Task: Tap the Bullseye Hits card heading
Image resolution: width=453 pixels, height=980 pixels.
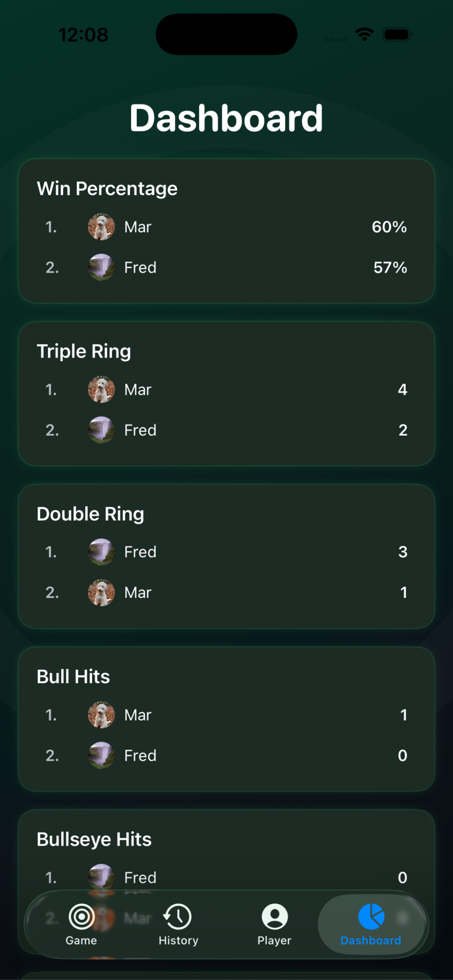Action: point(94,840)
